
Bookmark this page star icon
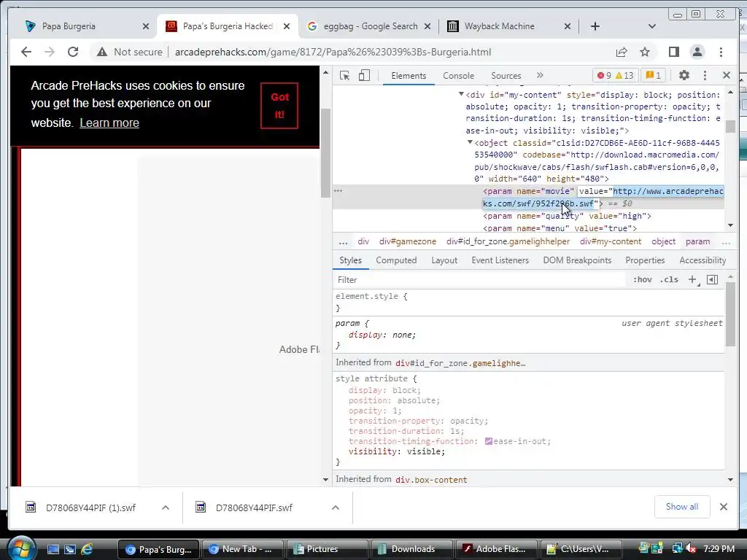[x=645, y=52]
